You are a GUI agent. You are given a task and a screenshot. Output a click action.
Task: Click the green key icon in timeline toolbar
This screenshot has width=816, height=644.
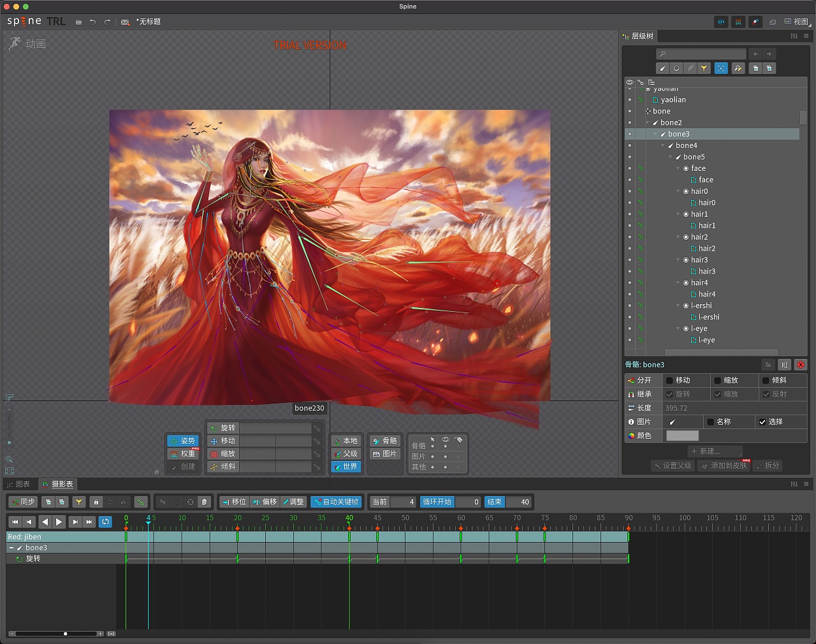141,502
